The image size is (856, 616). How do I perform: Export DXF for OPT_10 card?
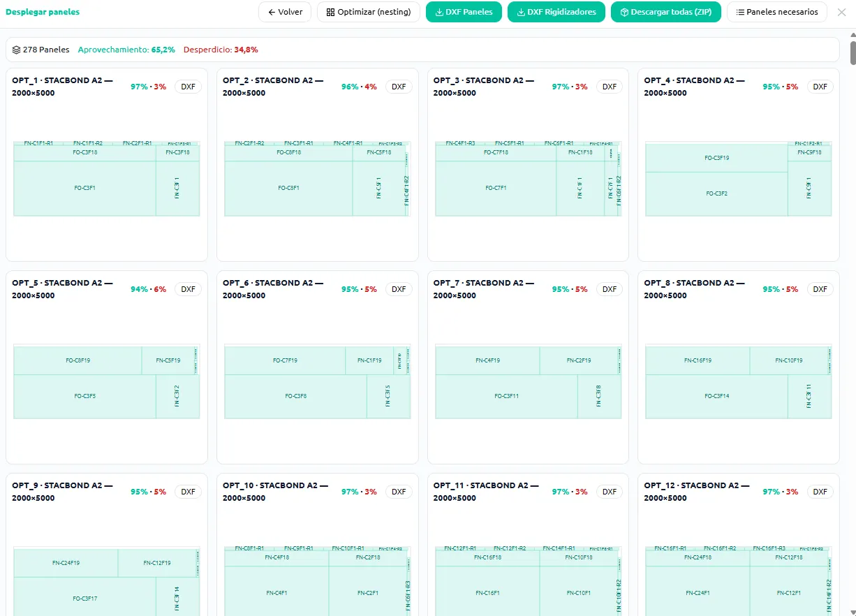399,492
